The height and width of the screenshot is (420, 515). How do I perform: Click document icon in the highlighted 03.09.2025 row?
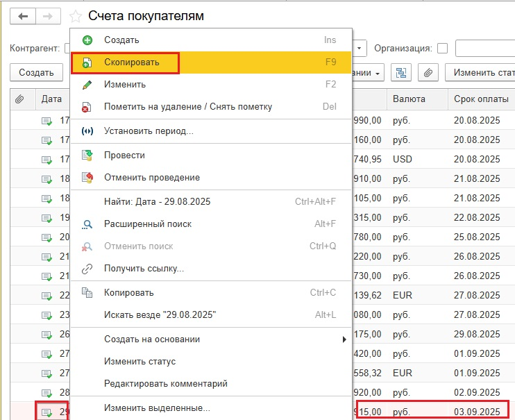[47, 412]
